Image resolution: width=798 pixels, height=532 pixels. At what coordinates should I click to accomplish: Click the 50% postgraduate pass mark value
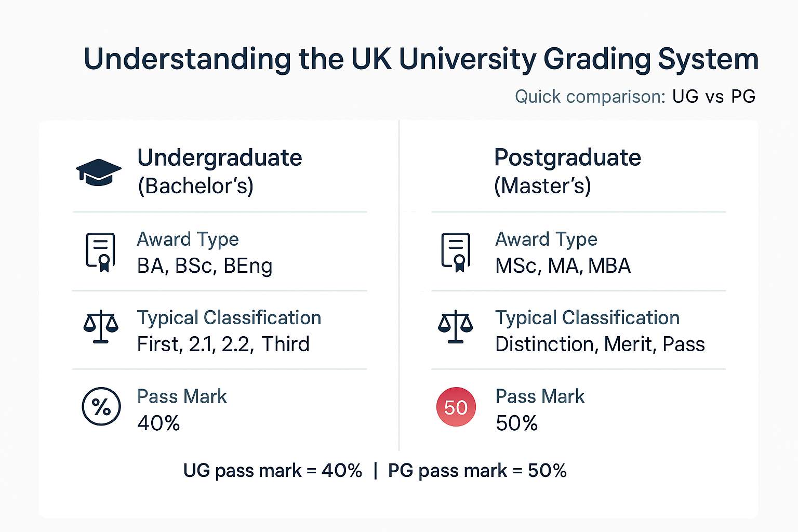pyautogui.click(x=516, y=423)
